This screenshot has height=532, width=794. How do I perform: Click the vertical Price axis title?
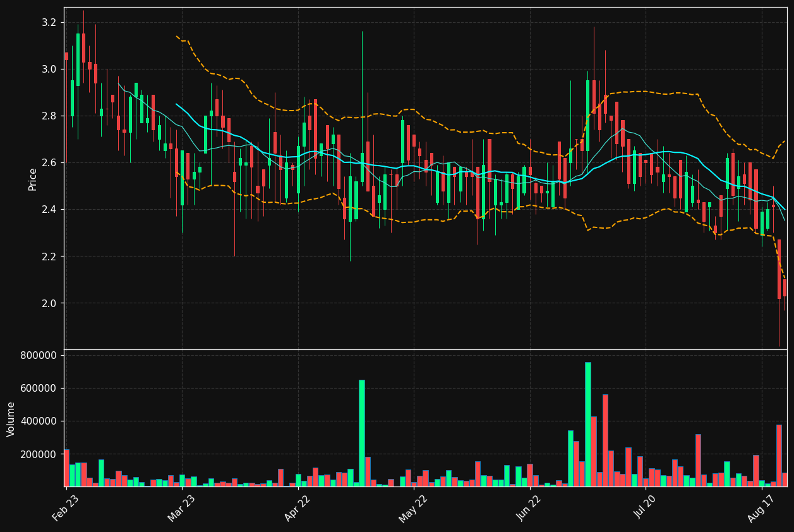[33, 179]
